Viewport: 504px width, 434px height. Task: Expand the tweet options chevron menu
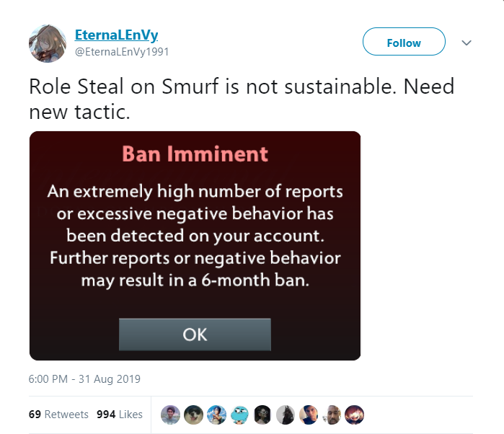pos(467,43)
